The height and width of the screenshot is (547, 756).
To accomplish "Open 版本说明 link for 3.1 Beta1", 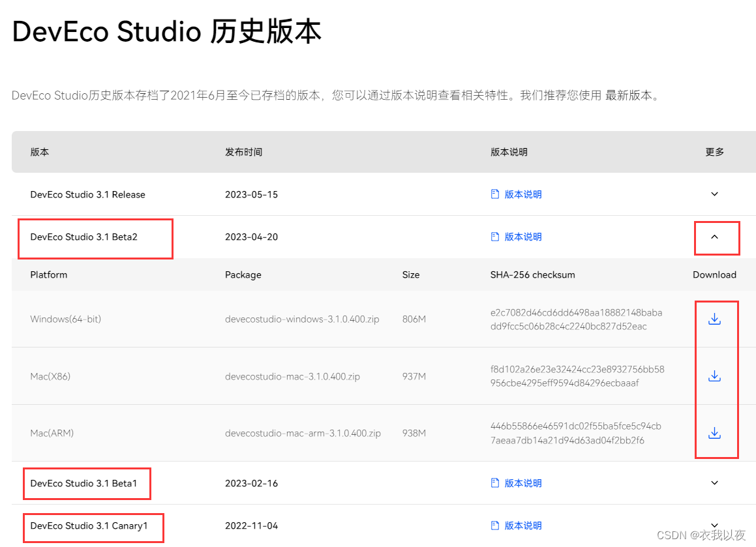I will 523,483.
